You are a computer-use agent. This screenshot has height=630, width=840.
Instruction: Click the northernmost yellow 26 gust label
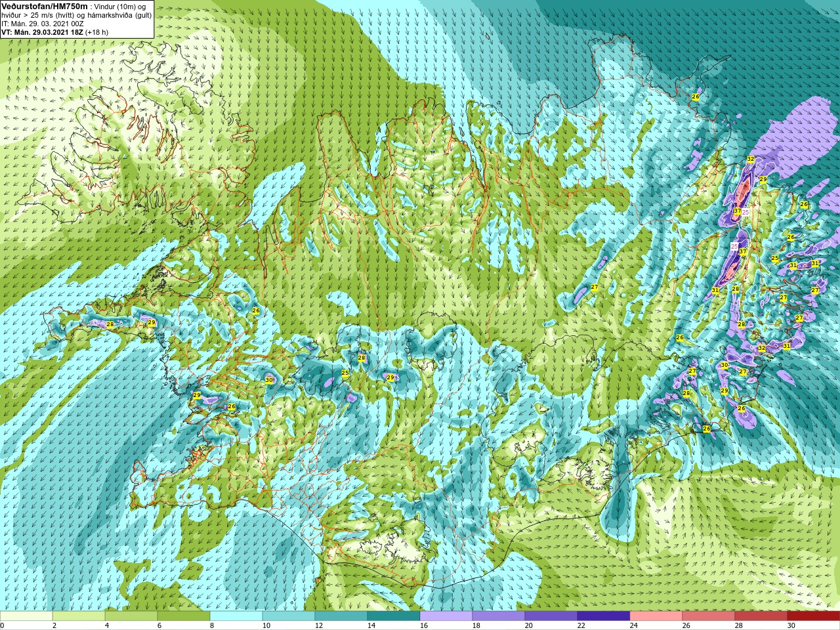coord(696,96)
